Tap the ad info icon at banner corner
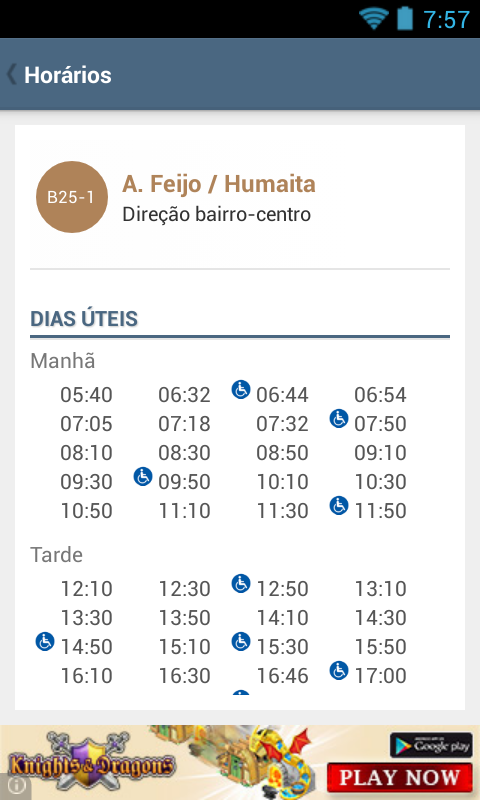 pos(15,786)
